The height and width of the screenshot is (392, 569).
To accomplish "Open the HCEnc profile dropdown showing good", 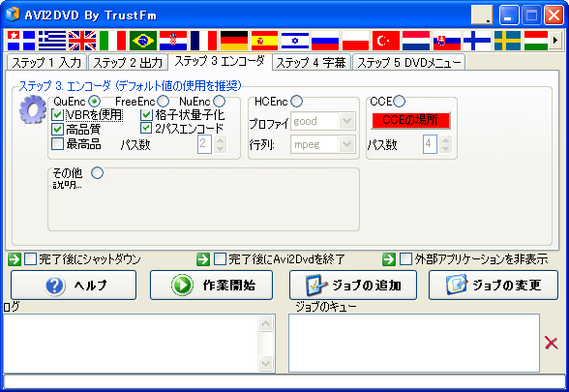I will click(x=323, y=121).
